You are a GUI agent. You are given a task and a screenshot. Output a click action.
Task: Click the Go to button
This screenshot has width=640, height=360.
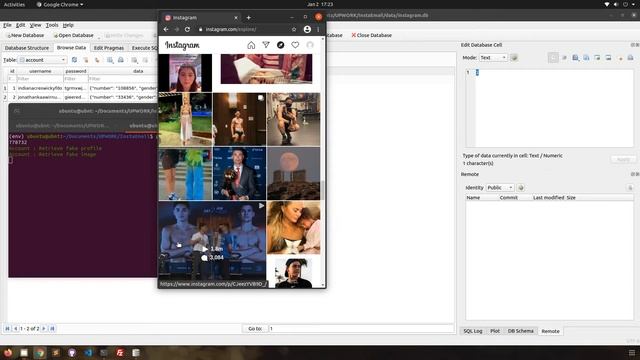click(255, 329)
